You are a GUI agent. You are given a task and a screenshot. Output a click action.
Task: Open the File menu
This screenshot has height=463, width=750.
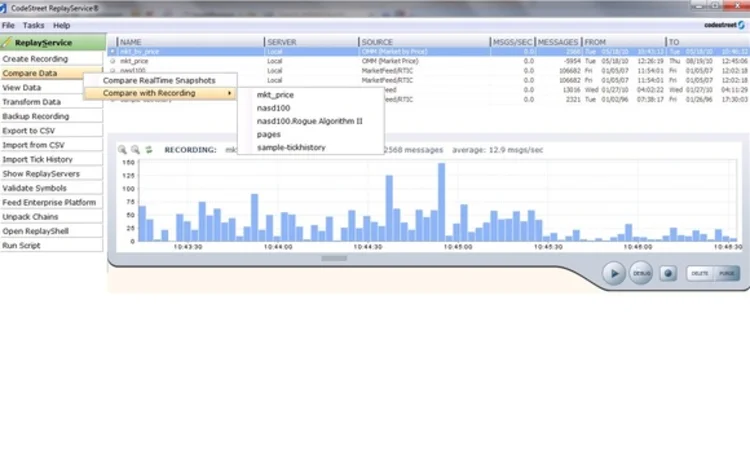(8, 25)
